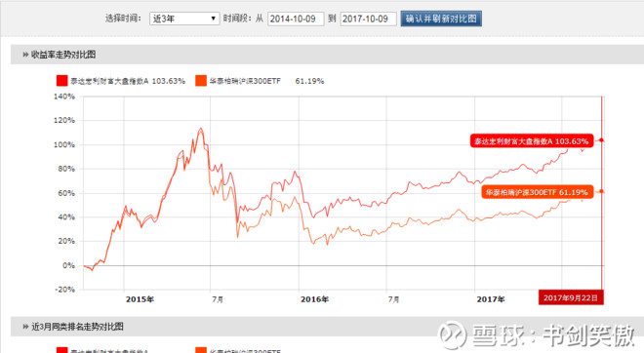This screenshot has height=353, width=644.
Task: Click the orange diamond marker on the cursor line
Action: click(x=602, y=192)
